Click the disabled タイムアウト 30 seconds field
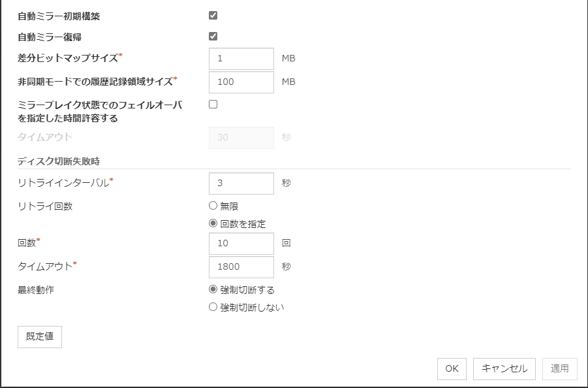Screen dimensions: 588x388 (241, 138)
